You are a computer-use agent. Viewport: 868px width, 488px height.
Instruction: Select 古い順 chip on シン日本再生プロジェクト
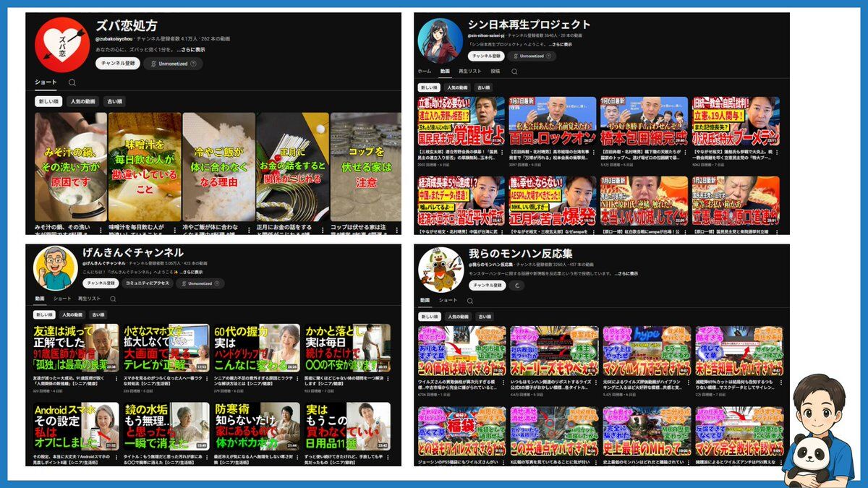point(485,87)
